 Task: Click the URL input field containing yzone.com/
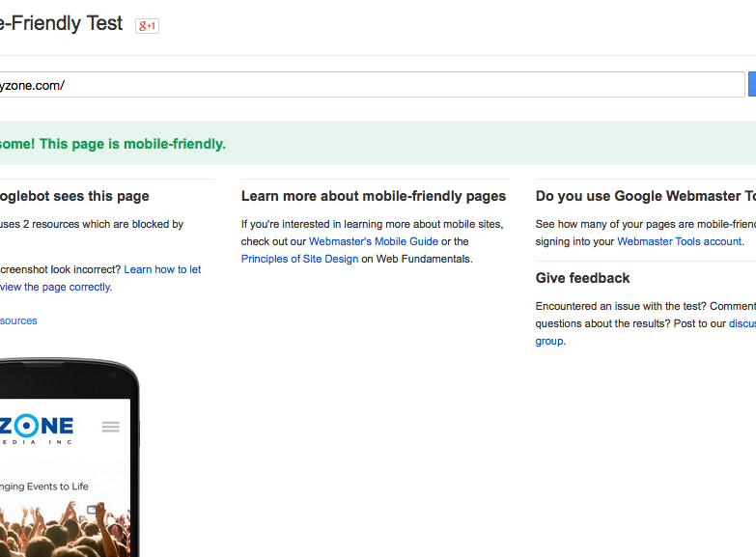(372, 85)
